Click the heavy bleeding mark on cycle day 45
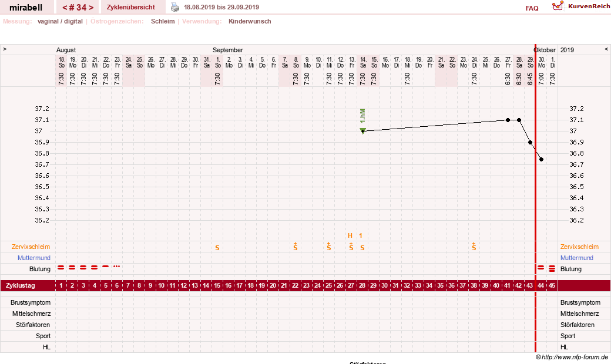 click(x=552, y=269)
